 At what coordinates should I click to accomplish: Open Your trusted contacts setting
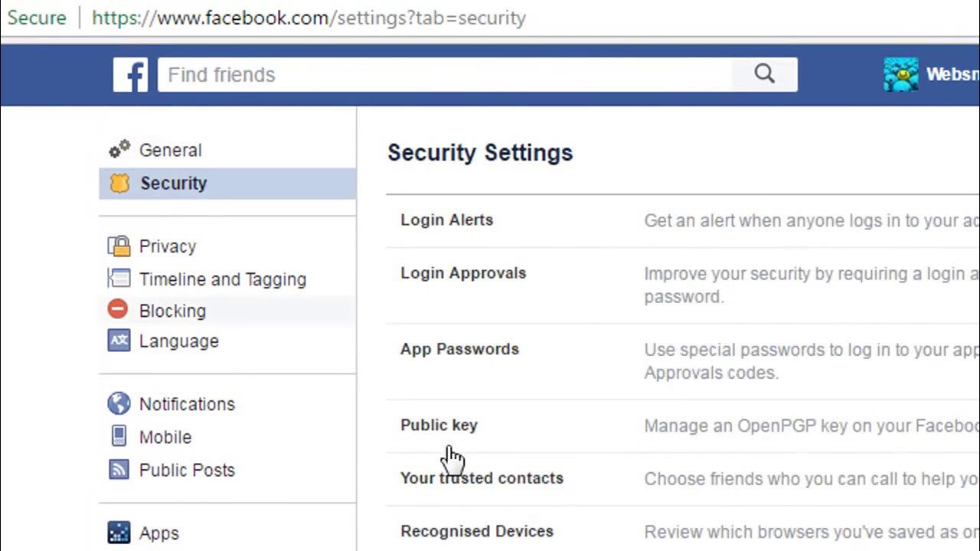[482, 478]
